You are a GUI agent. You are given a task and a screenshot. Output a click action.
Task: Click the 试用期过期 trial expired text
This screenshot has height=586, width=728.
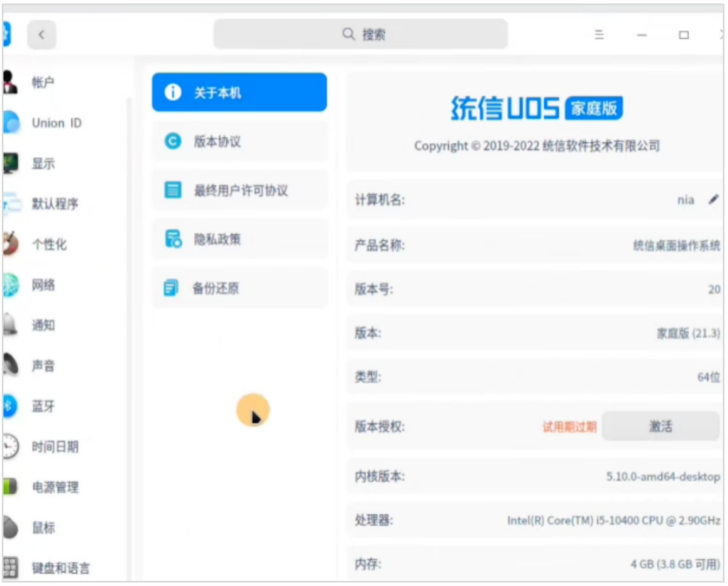(569, 426)
